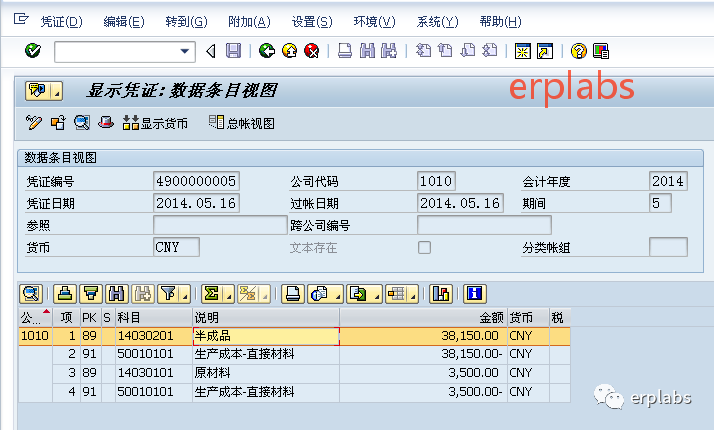Click the table toolbar Find binoculars icon
The image size is (714, 430).
(117, 294)
